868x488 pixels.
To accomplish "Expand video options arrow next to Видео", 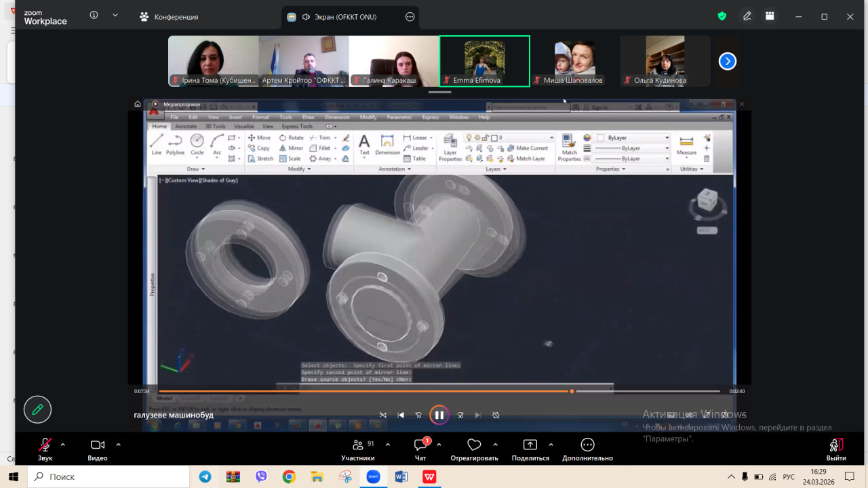I will tap(118, 445).
